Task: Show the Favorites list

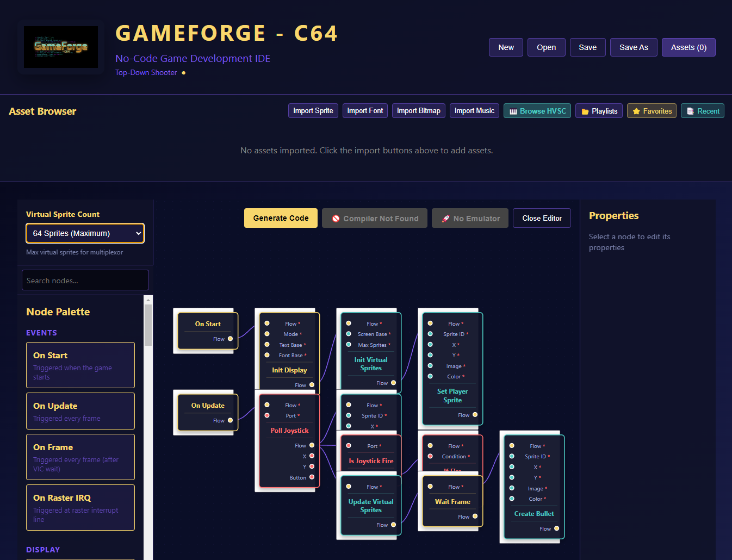Action: (x=652, y=111)
